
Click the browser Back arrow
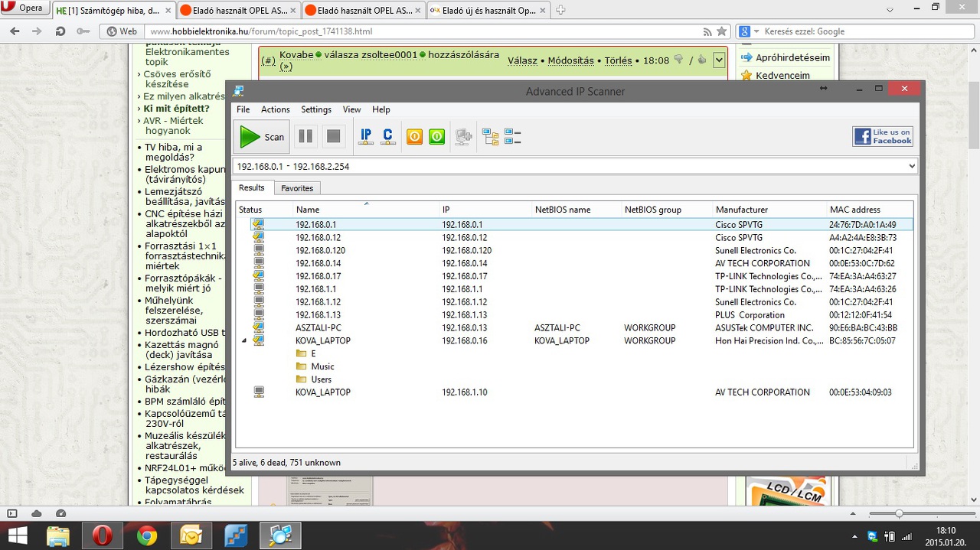point(14,31)
